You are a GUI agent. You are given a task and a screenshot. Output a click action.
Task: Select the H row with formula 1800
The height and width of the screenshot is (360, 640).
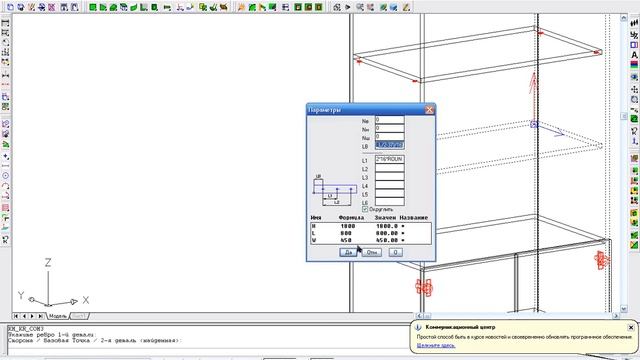(x=371, y=226)
